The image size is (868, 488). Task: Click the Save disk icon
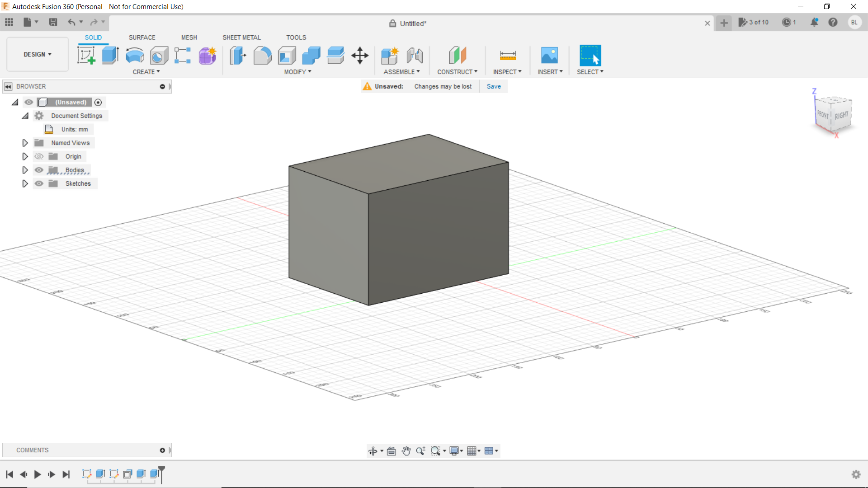coord(53,22)
